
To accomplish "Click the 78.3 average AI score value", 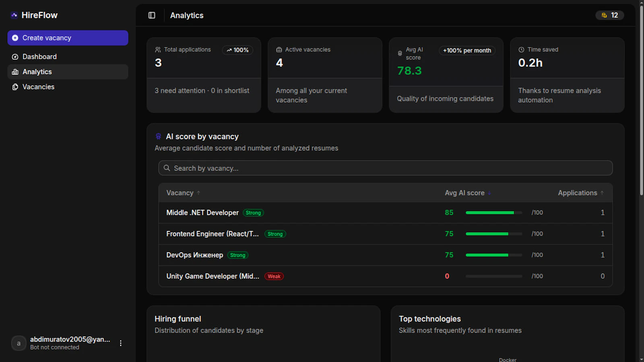I will click(x=409, y=71).
